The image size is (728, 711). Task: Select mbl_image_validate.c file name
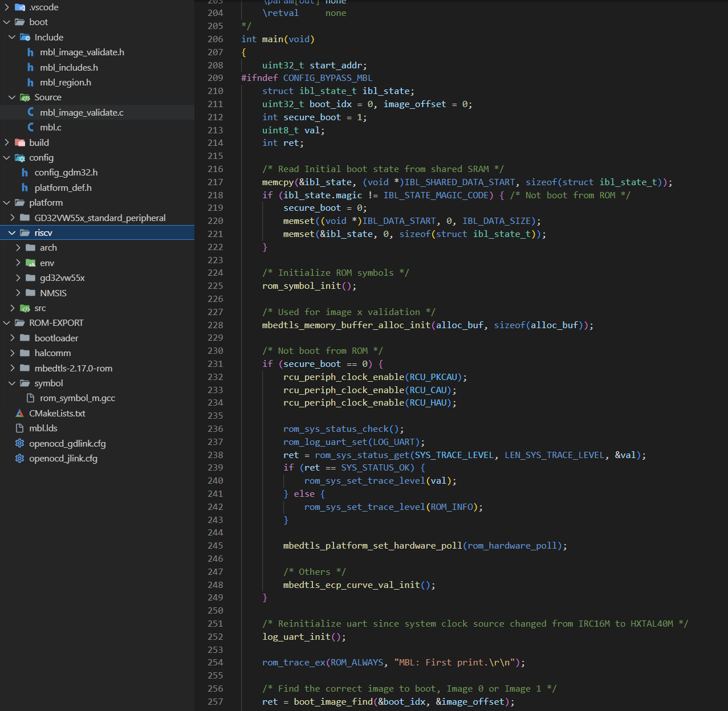82,113
